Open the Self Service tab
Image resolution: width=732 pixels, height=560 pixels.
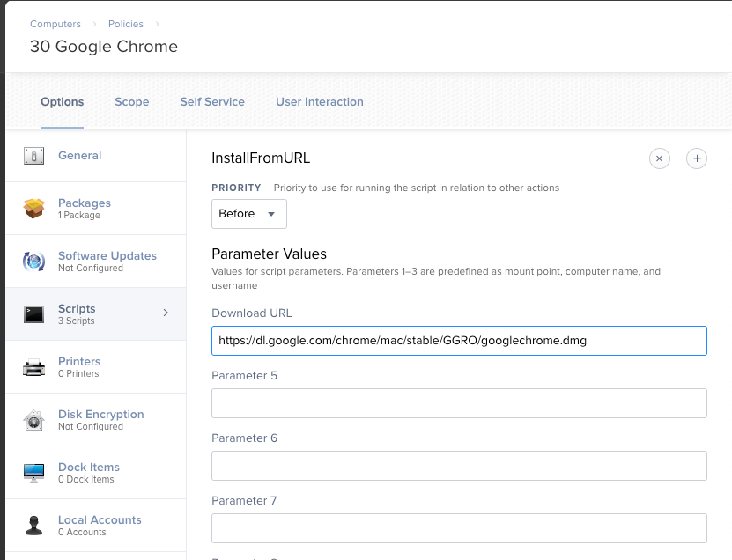(212, 102)
